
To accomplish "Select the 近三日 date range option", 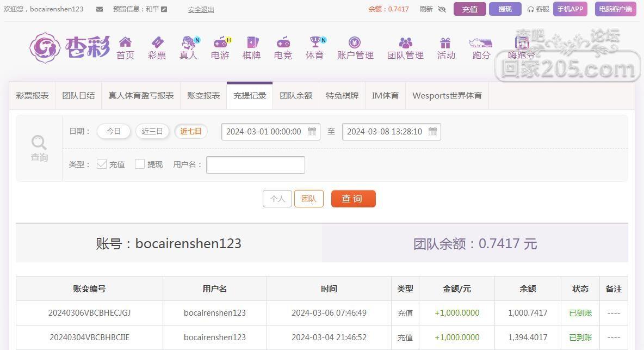I will [x=152, y=131].
